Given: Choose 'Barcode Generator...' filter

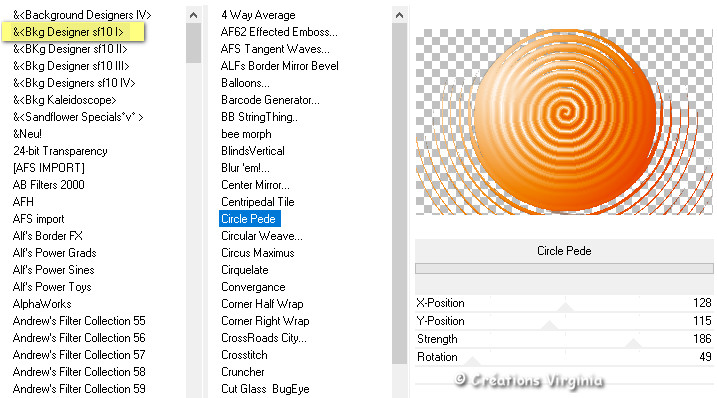Looking at the screenshot, I should click(270, 100).
